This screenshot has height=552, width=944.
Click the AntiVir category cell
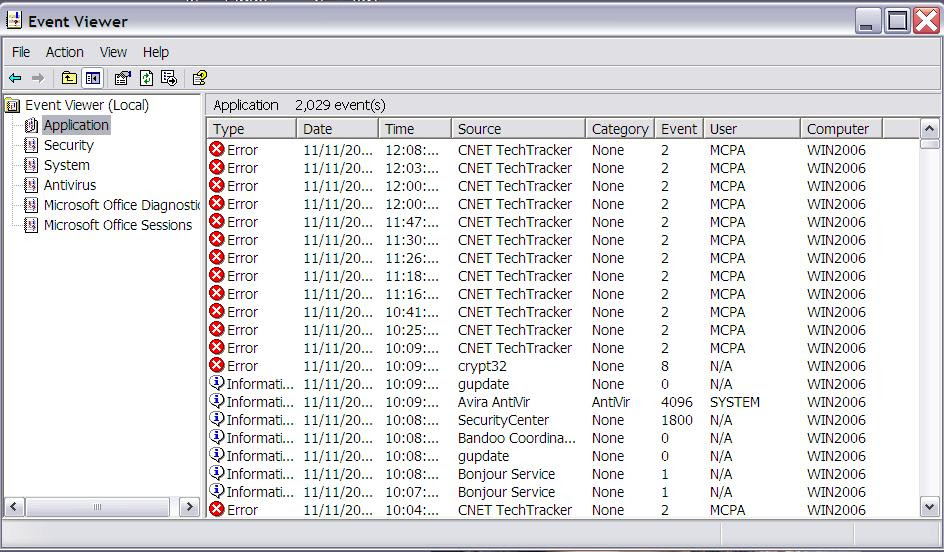click(610, 402)
